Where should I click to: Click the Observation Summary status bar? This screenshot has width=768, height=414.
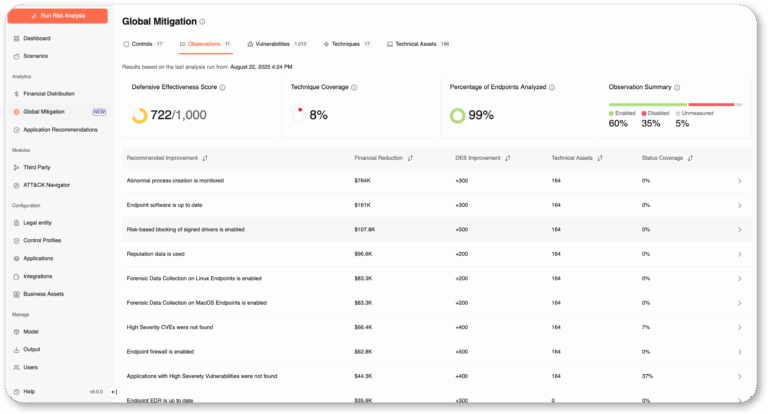(x=675, y=104)
